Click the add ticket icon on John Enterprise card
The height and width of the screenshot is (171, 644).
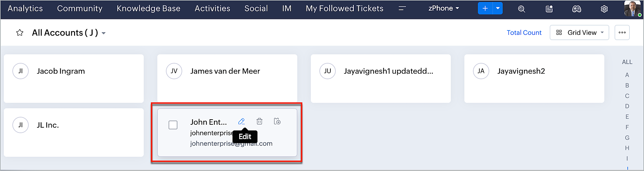[x=277, y=122]
